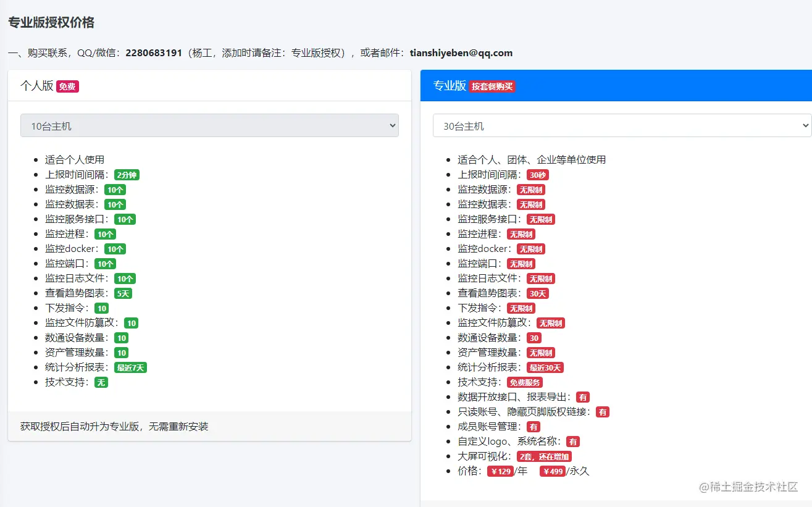Click the 无限制 badge beside 监控数据表
The image size is (812, 507).
point(531,204)
